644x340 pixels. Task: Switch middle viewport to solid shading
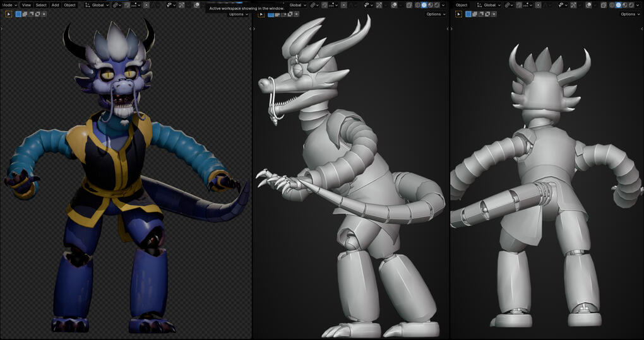click(424, 5)
